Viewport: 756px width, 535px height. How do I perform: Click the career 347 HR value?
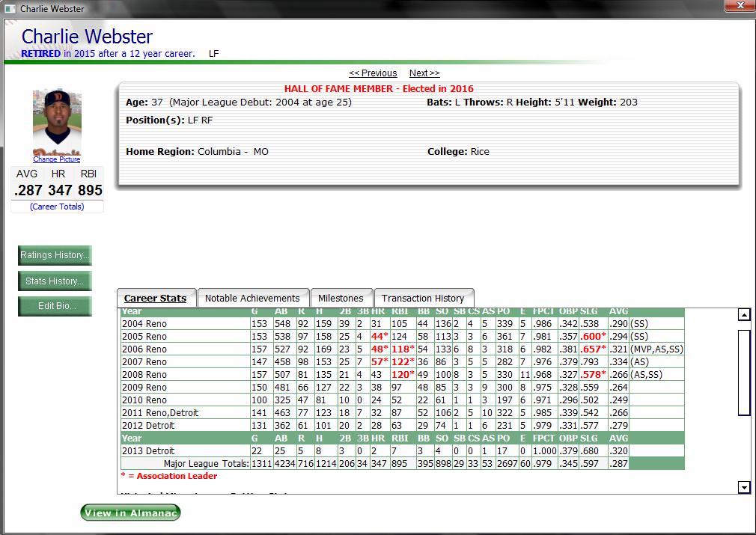pyautogui.click(x=60, y=190)
